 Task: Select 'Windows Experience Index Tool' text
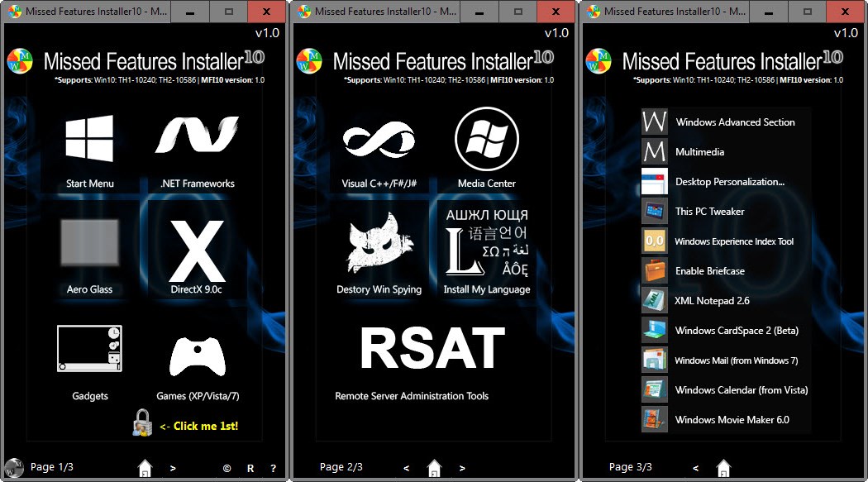click(734, 241)
